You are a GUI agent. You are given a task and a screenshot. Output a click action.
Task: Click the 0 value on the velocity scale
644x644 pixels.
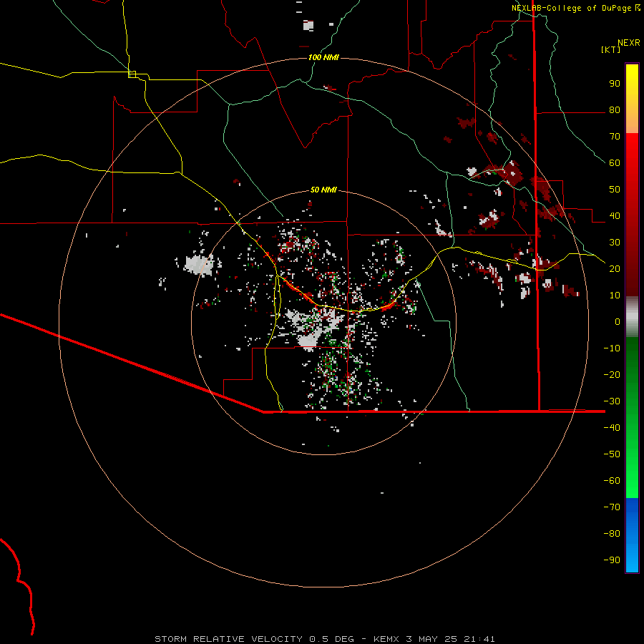(x=618, y=321)
